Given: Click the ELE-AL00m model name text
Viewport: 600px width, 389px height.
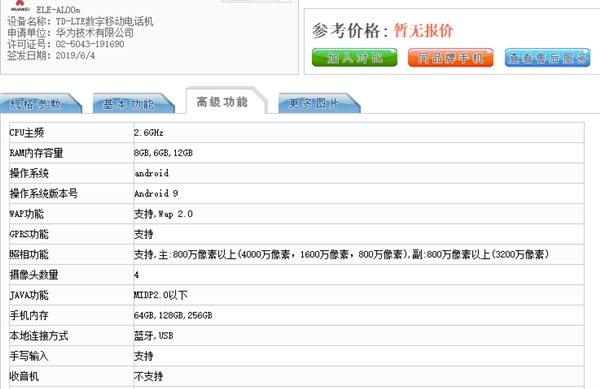Looking at the screenshot, I should tap(58, 10).
